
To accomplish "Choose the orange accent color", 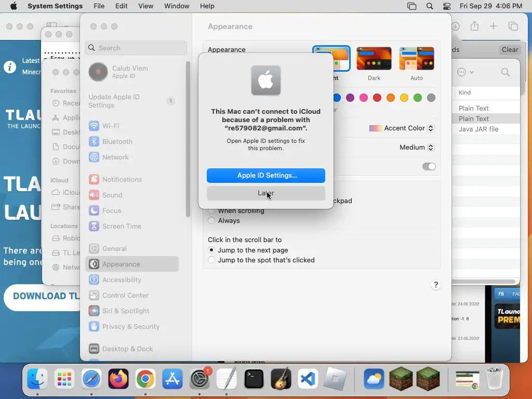I will tap(391, 98).
